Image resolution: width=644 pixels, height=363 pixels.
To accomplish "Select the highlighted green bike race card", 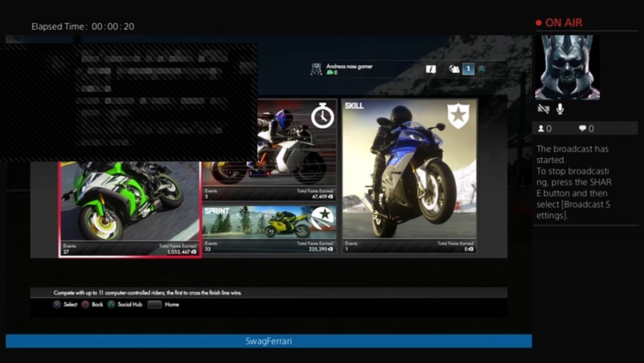I will coord(130,209).
